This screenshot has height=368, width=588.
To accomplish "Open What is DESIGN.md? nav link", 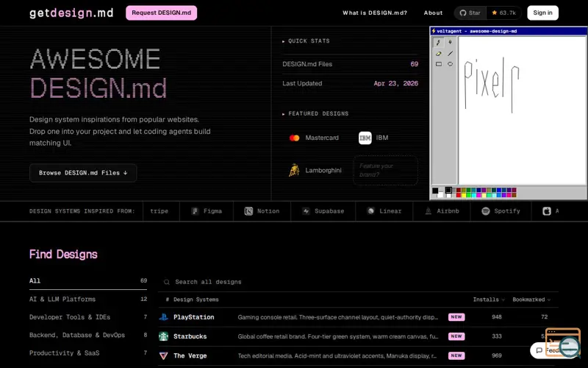I will (x=375, y=13).
